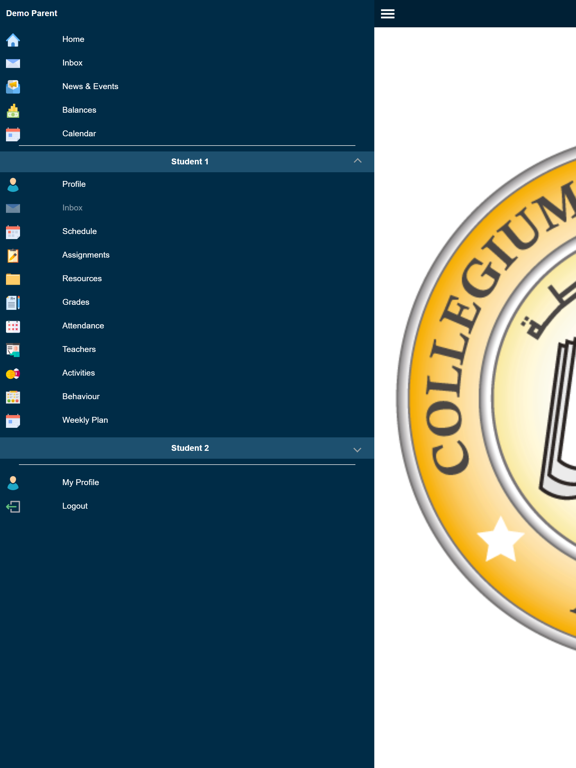This screenshot has width=576, height=768.
Task: Click the Logout arrow icon
Action: coord(13,506)
